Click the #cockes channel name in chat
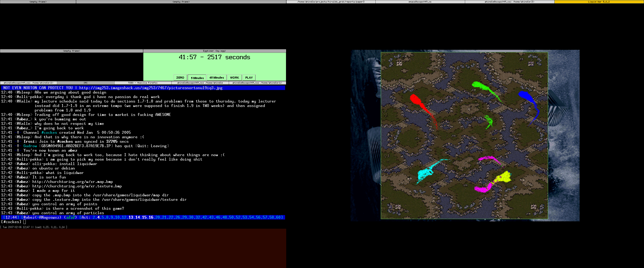Screen dimensions: 644x268 49,133
